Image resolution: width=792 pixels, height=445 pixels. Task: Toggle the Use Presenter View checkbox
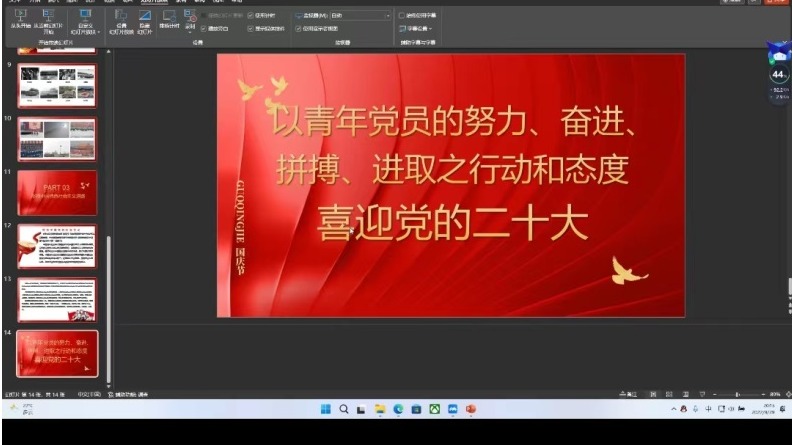(x=298, y=28)
